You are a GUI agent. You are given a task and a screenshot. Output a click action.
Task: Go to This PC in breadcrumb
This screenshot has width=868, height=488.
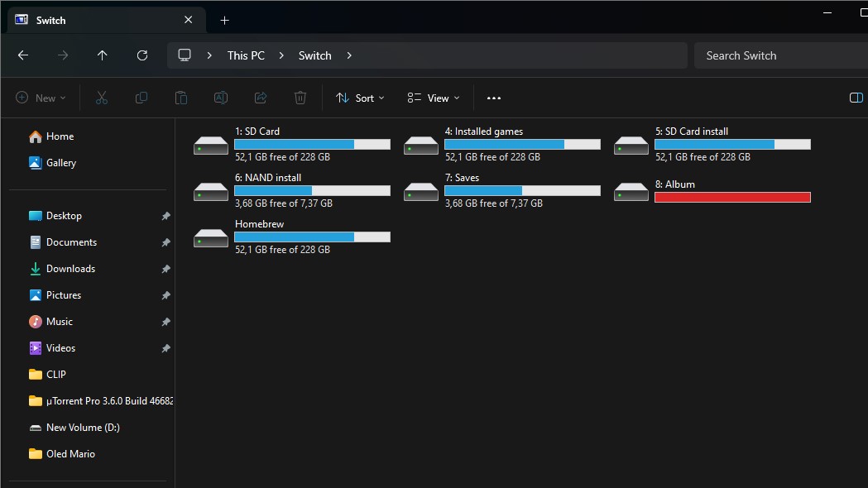246,55
